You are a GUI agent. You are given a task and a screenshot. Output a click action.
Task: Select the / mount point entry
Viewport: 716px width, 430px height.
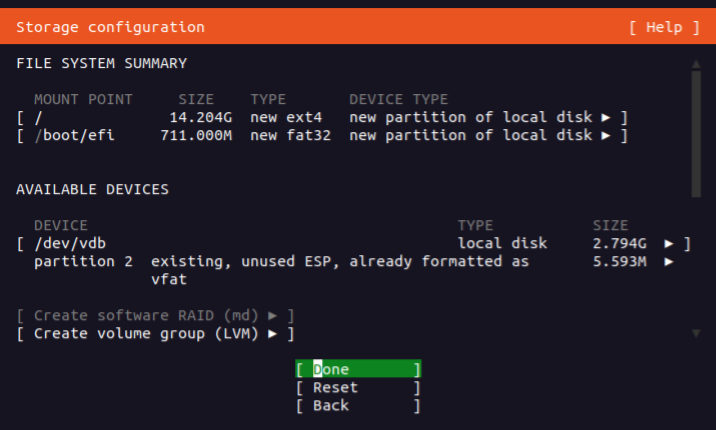pyautogui.click(x=38, y=117)
